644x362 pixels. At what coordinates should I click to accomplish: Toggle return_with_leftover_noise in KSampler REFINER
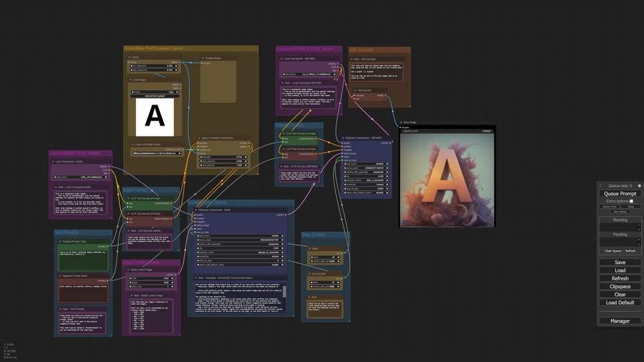click(x=366, y=192)
